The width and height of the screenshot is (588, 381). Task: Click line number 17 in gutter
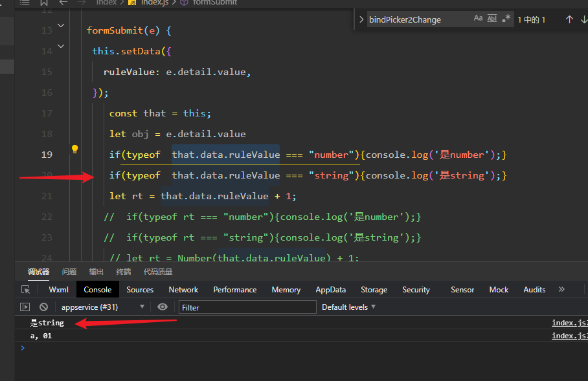[47, 113]
